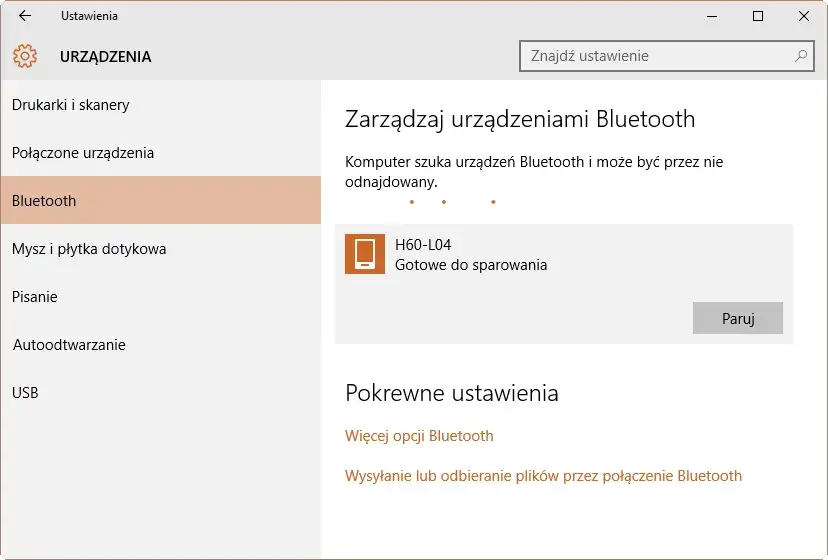Open Więcej opcji Bluetooth link
The image size is (828, 560).
[419, 436]
